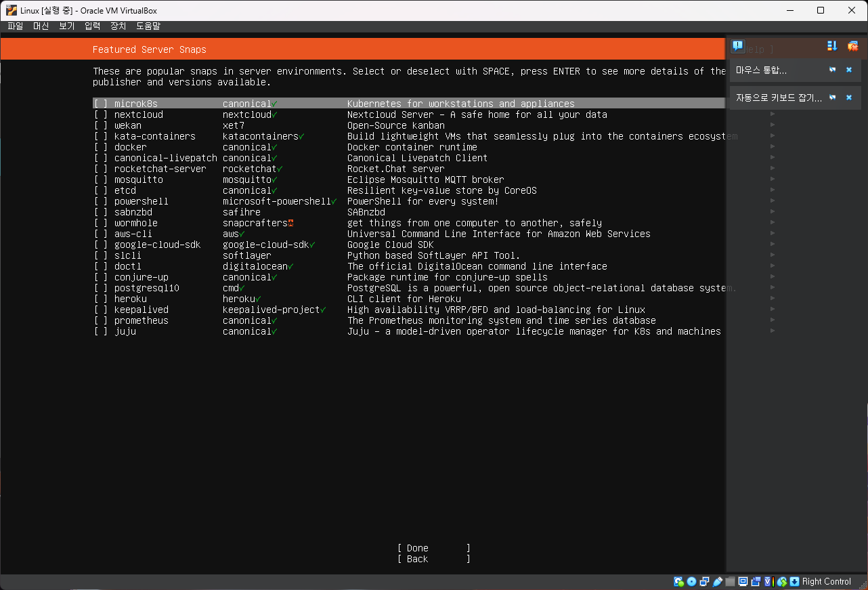Click the keepalived snap name

pyautogui.click(x=142, y=310)
